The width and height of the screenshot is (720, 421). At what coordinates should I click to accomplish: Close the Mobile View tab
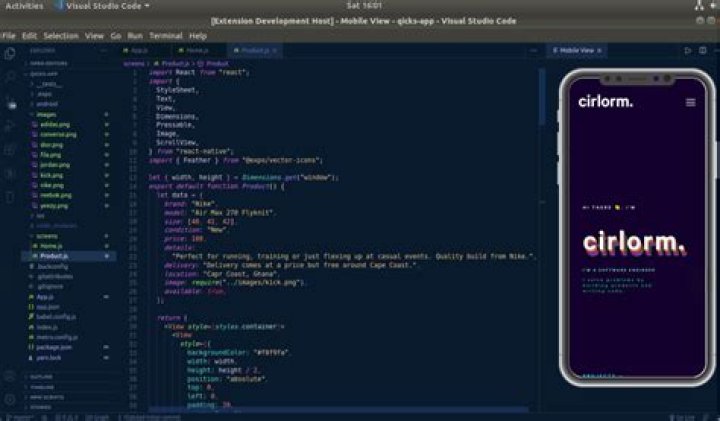[599, 51]
